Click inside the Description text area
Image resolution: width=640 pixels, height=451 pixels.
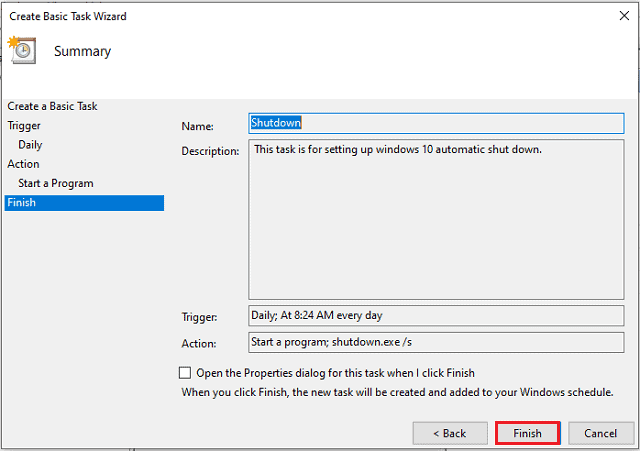click(x=436, y=220)
